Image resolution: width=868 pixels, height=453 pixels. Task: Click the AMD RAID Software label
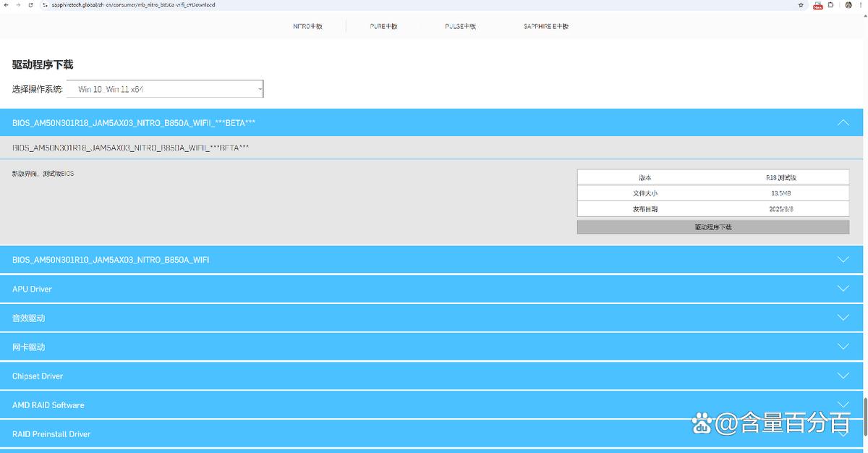tap(48, 405)
